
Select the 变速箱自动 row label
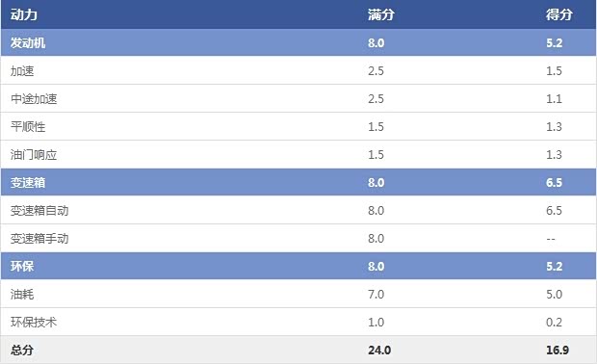coord(39,211)
